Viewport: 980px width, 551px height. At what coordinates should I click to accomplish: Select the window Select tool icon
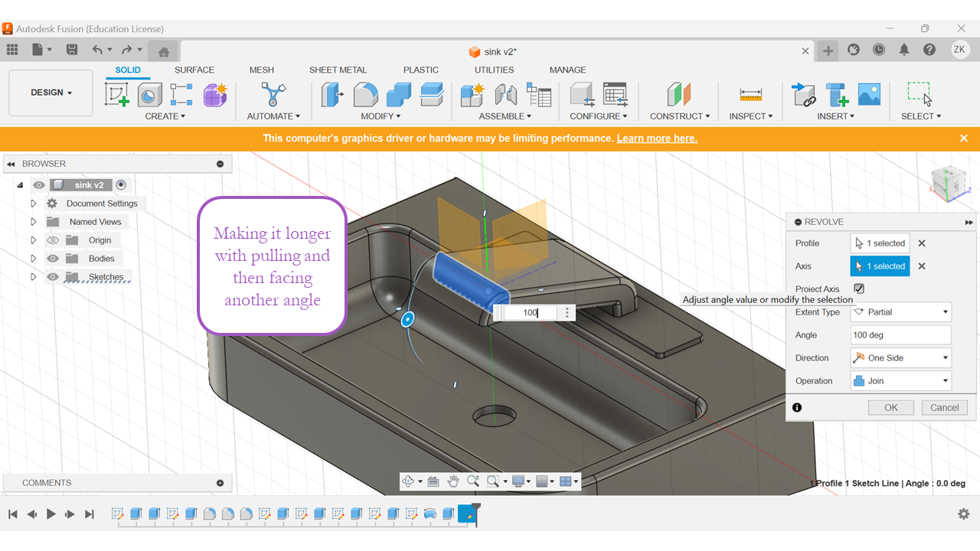click(x=920, y=95)
